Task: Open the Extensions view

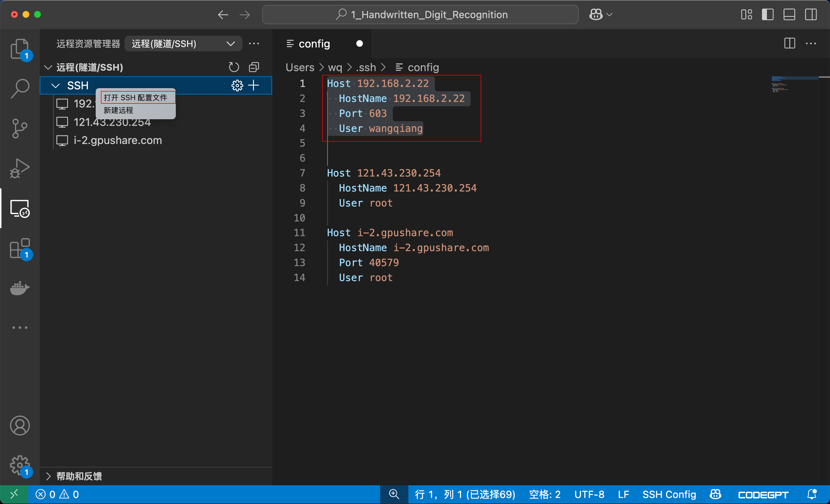Action: pos(20,249)
